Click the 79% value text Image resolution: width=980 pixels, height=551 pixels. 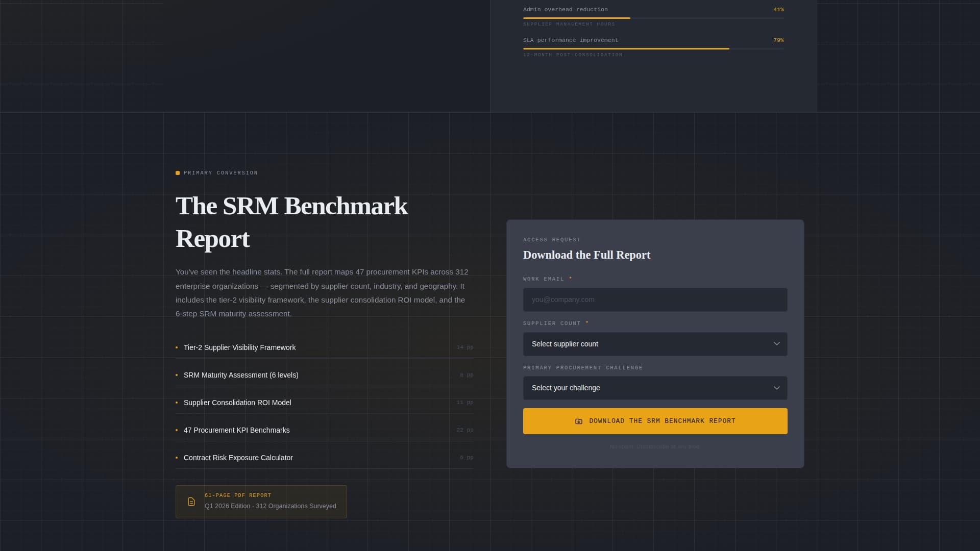point(778,40)
